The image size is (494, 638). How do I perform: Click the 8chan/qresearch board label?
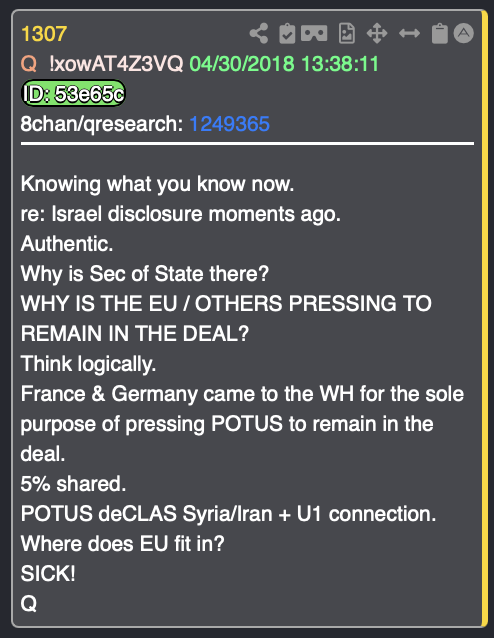point(102,124)
